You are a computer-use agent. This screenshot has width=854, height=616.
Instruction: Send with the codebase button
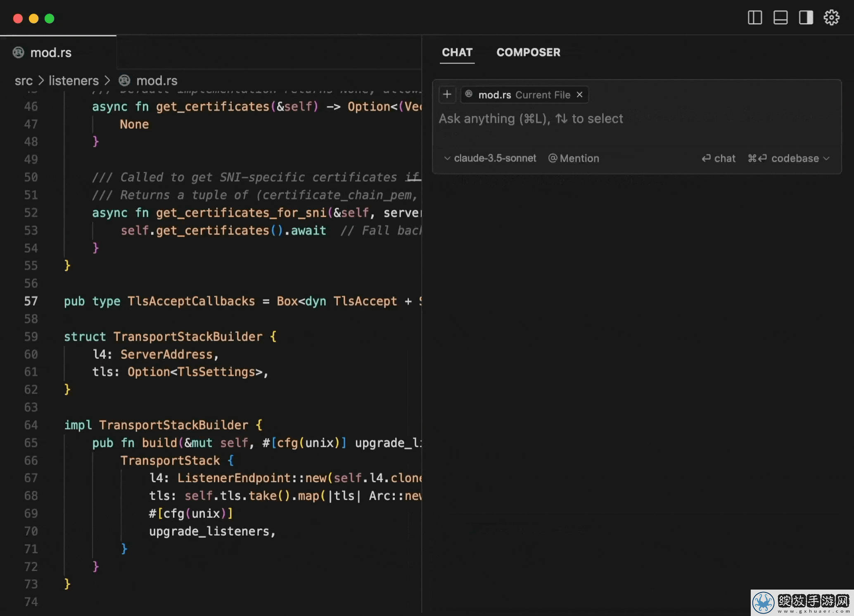click(x=783, y=158)
